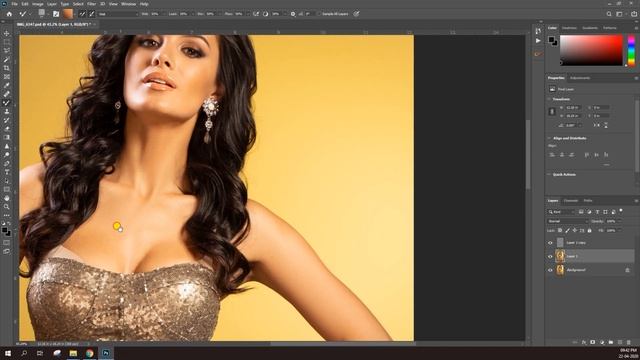Toggle lock all for layer
The height and width of the screenshot is (360, 640).
589,231
